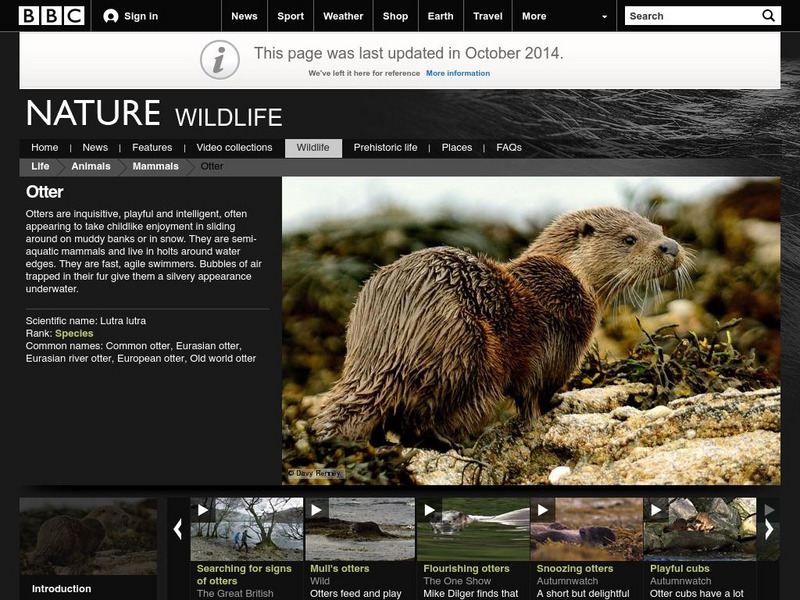Go to Mammals in breadcrumb
The height and width of the screenshot is (600, 800).
[155, 167]
